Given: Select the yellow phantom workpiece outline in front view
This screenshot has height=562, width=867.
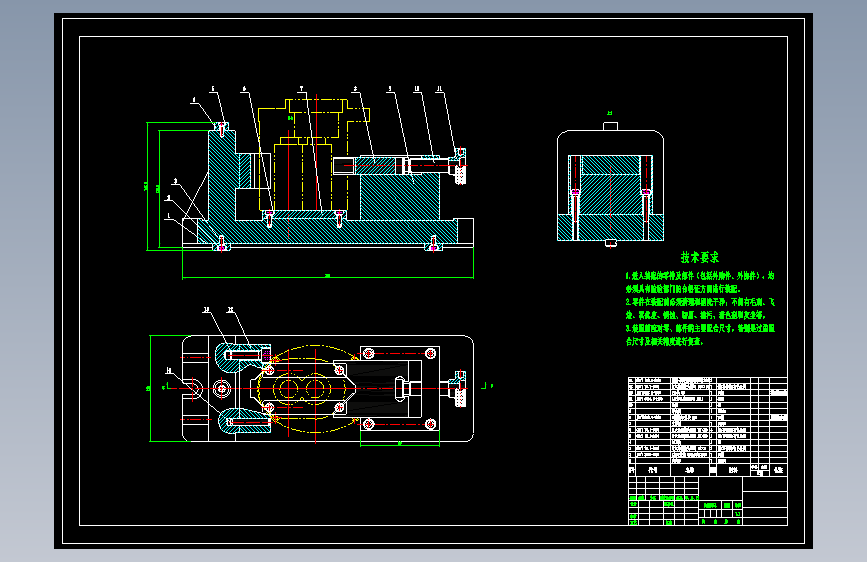Looking at the screenshot, I should click(314, 155).
